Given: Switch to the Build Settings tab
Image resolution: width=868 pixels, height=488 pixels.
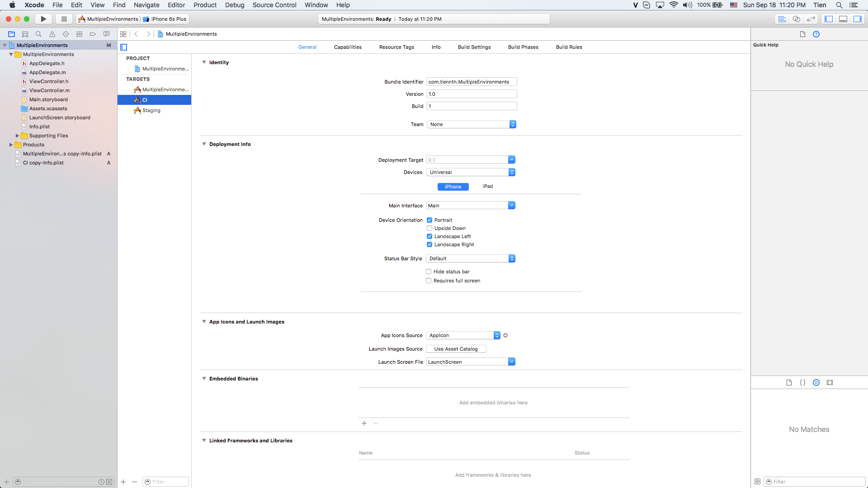Looking at the screenshot, I should click(x=474, y=47).
